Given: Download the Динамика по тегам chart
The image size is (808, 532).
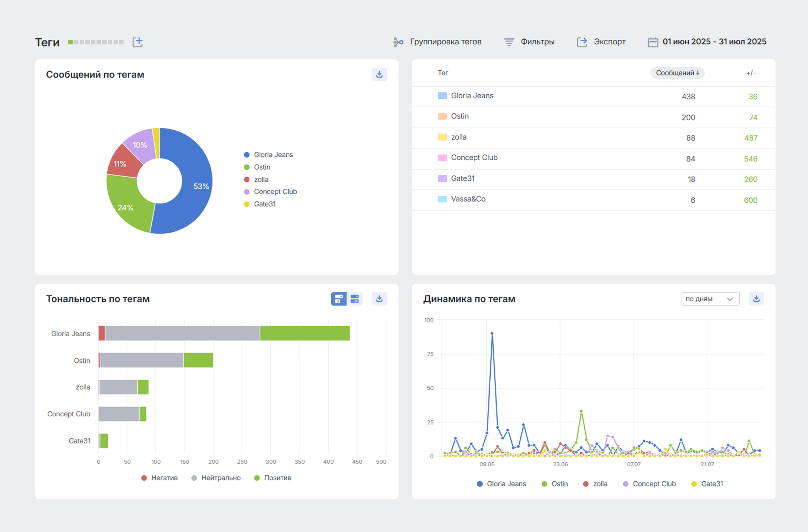Looking at the screenshot, I should 756,299.
